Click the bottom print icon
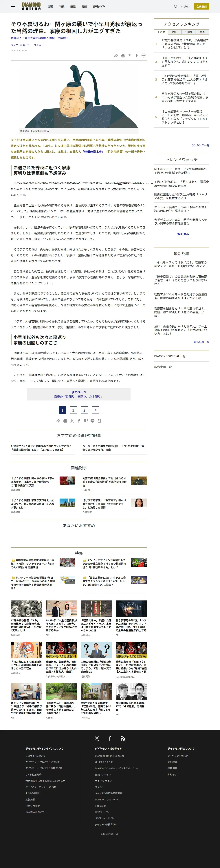This screenshot has width=220, height=868. [x=65, y=421]
